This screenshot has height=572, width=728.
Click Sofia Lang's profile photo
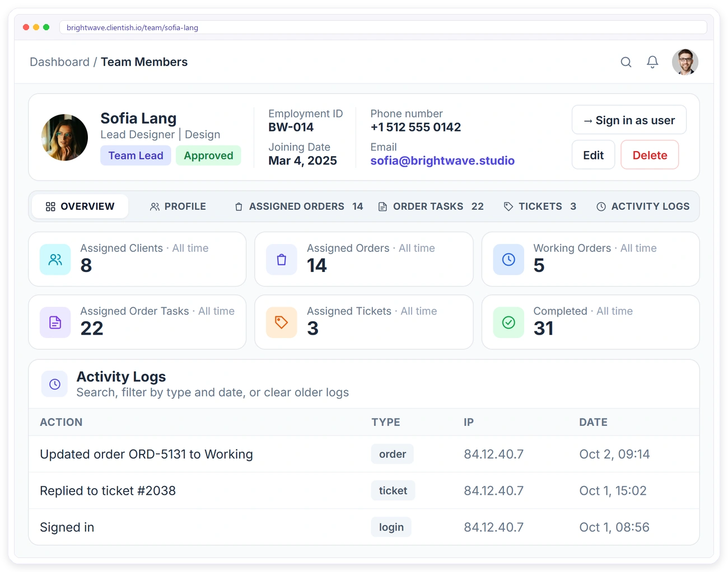point(65,138)
